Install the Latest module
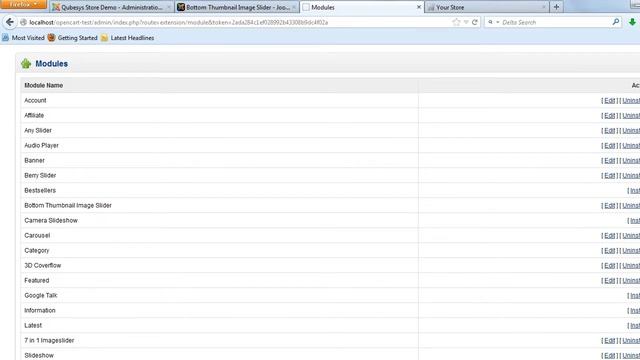The height and width of the screenshot is (360, 640). coord(635,326)
